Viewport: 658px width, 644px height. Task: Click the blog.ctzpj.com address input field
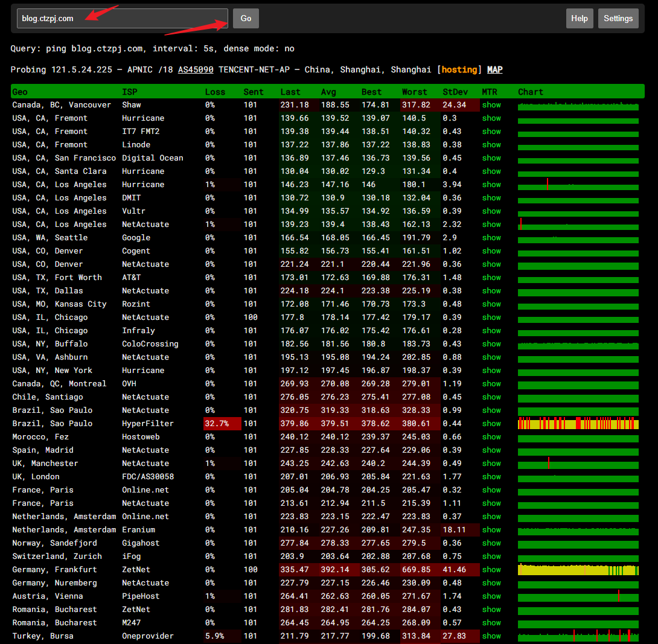tap(122, 19)
